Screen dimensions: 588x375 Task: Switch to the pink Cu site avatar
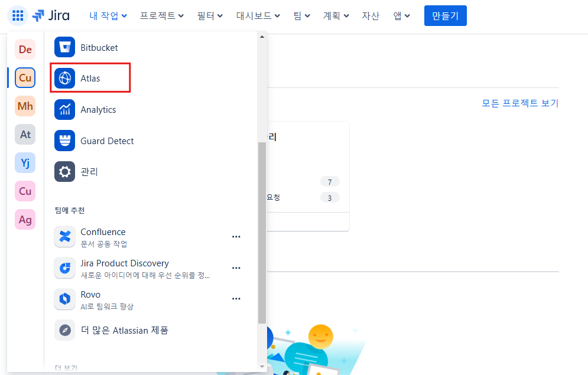pos(25,191)
